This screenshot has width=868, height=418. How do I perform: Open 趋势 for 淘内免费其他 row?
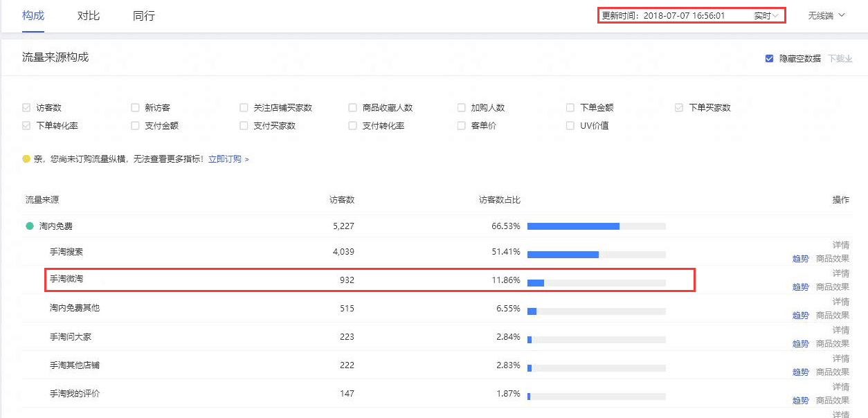(x=801, y=316)
